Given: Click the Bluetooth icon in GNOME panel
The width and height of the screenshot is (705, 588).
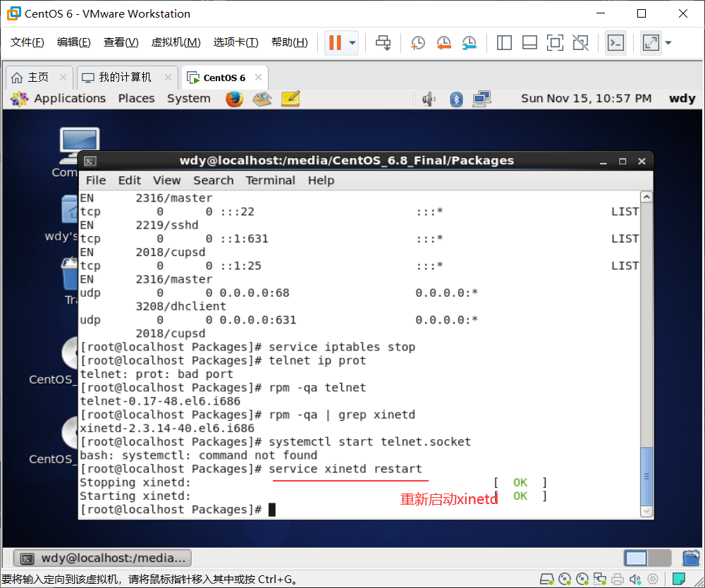Looking at the screenshot, I should coord(456,99).
